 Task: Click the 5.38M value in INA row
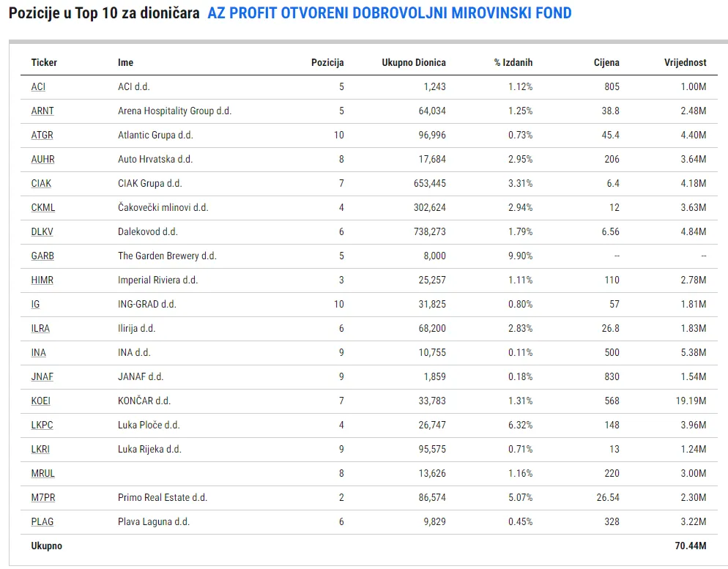(x=693, y=352)
